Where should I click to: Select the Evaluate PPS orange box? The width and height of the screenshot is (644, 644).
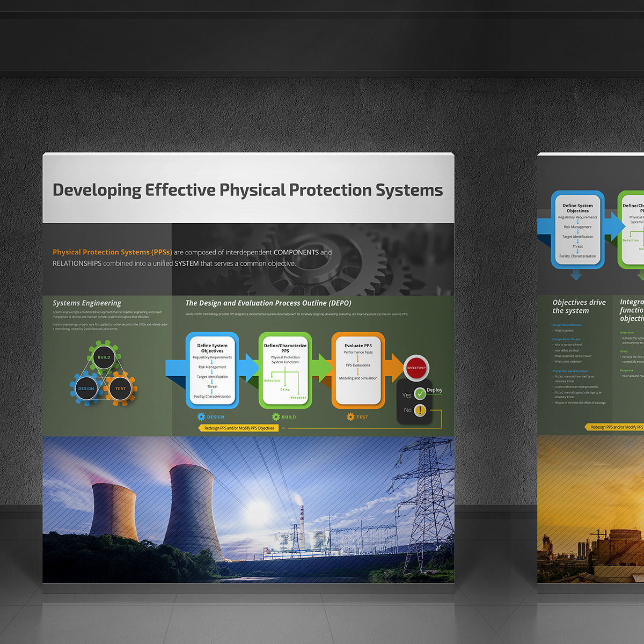tap(358, 370)
